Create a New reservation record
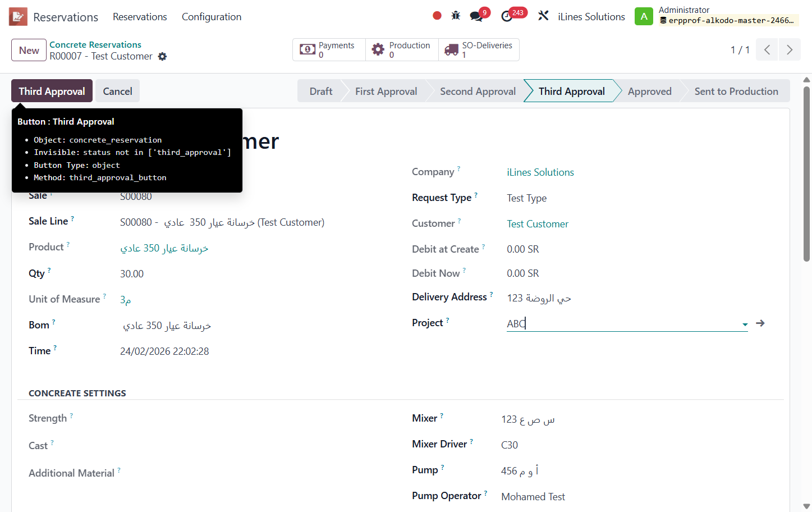The height and width of the screenshot is (512, 812). 29,50
